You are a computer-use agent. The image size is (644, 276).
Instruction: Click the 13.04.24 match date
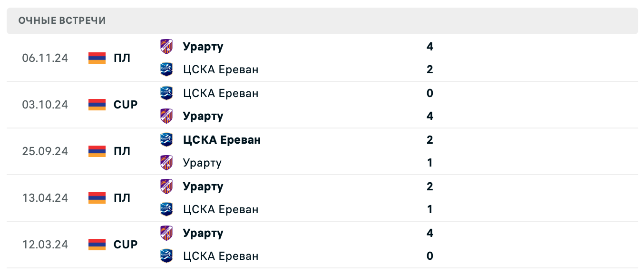(x=45, y=198)
